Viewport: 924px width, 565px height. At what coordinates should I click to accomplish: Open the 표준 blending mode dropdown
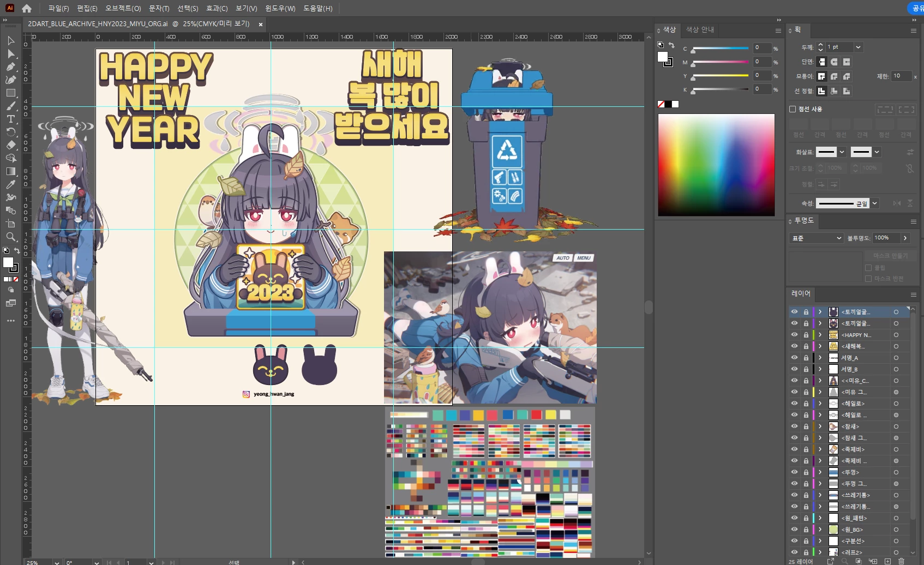coord(816,238)
